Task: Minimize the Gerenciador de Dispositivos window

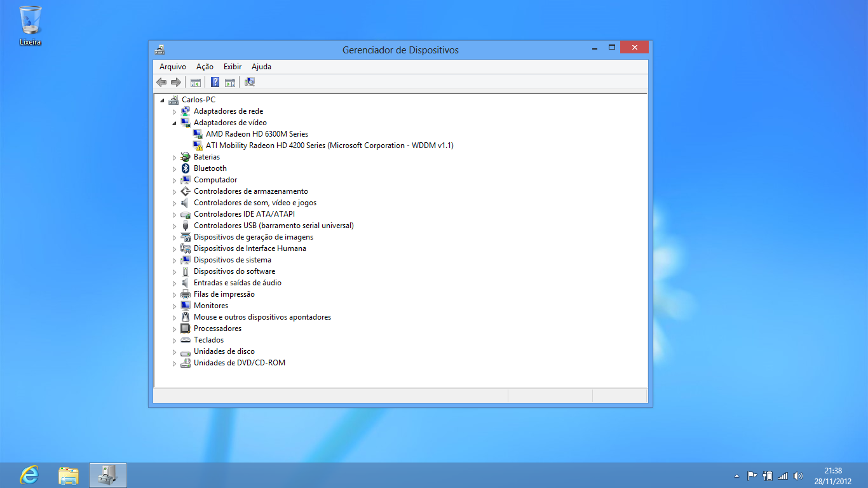Action: (595, 47)
